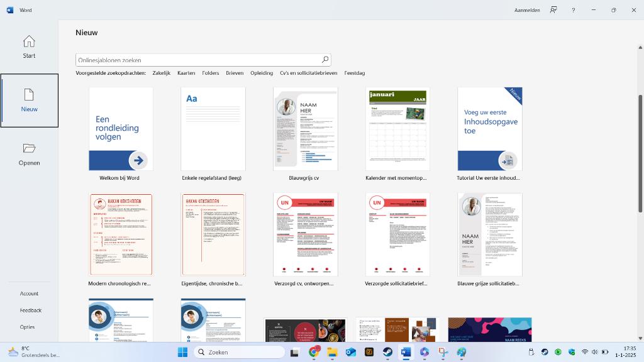Click the black Z app taskbar icon

coord(369,352)
